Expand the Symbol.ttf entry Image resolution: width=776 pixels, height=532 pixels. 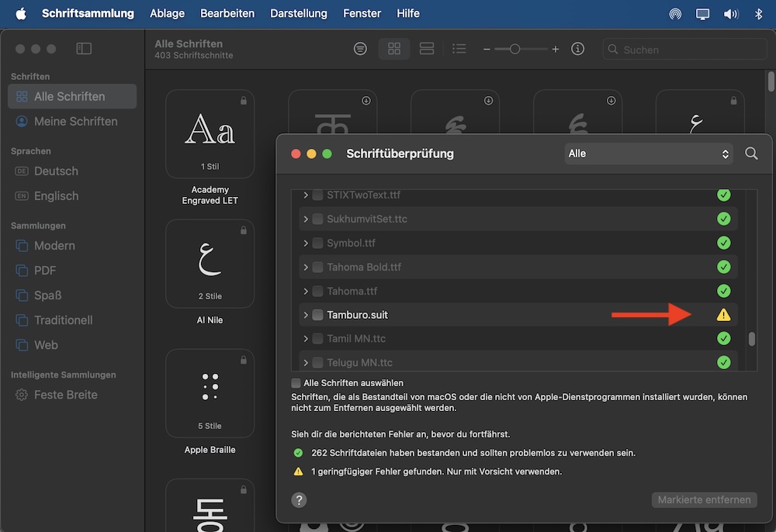coord(306,243)
